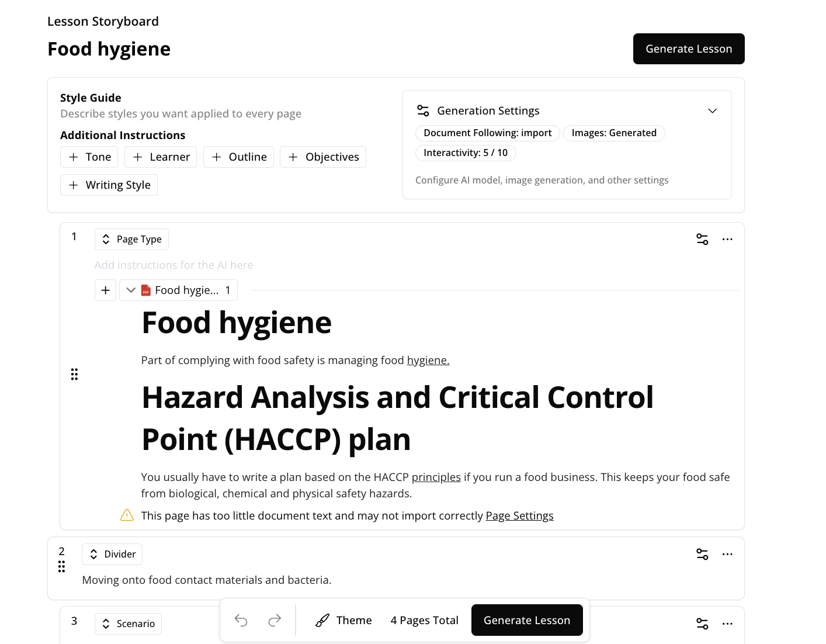Collapse the Food hygiene PDF source
Image resolution: width=826 pixels, height=644 pixels.
(131, 290)
